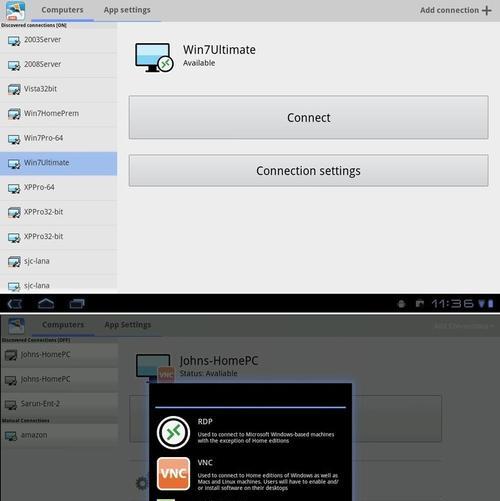Select Win7Pro-64 in the list

click(58, 138)
